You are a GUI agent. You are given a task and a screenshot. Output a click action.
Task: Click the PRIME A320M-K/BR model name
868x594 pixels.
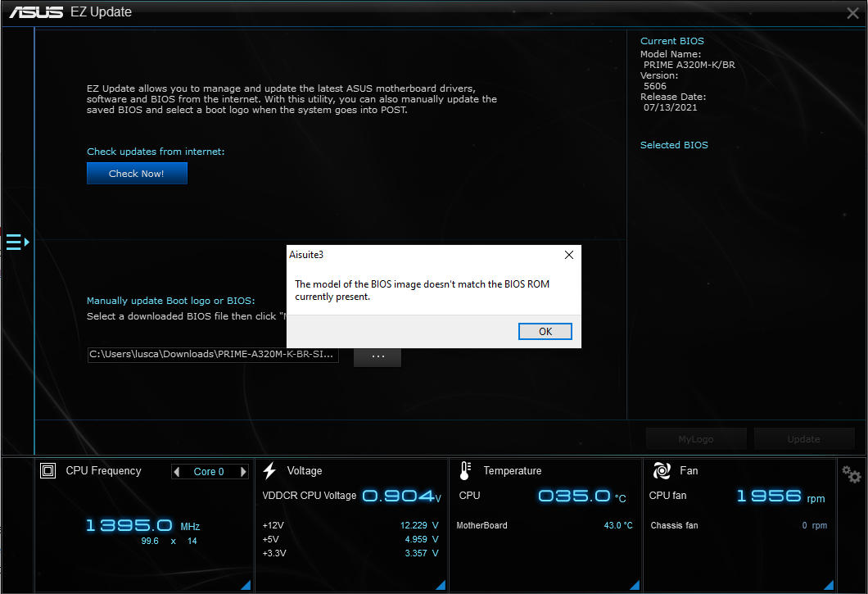pyautogui.click(x=689, y=65)
